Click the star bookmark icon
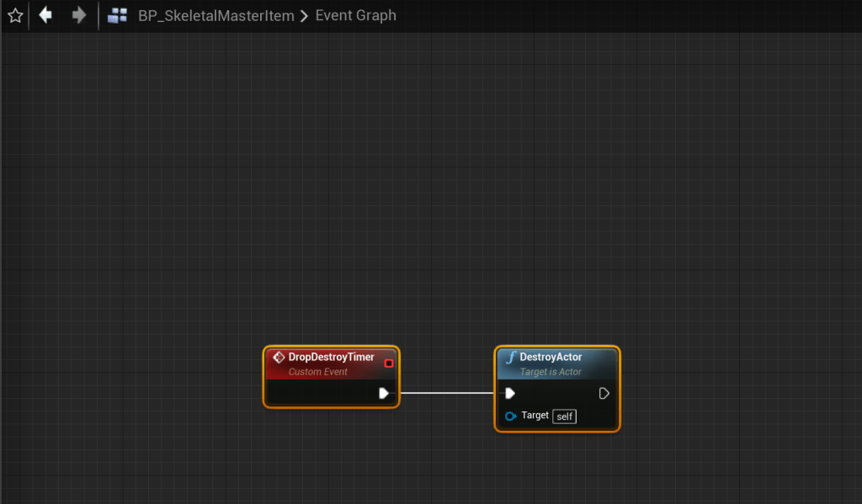862x504 pixels. point(14,15)
